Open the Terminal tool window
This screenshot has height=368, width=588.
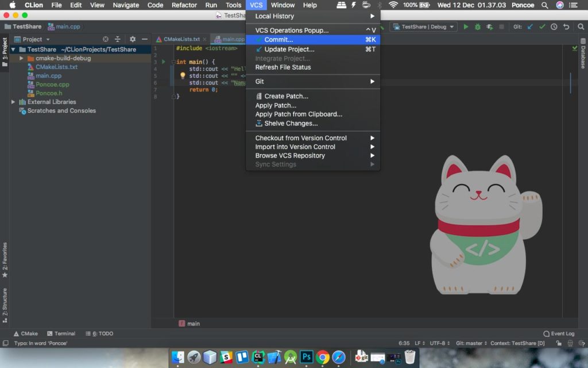point(61,333)
